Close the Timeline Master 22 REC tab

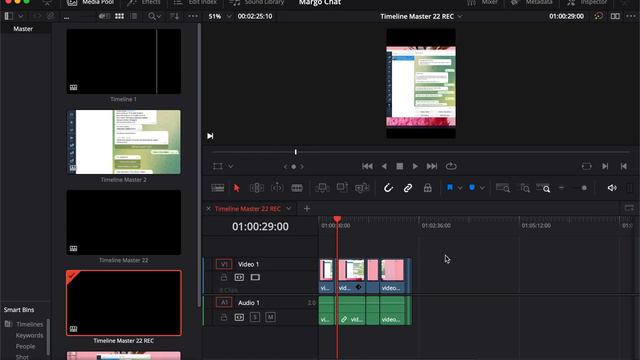209,209
